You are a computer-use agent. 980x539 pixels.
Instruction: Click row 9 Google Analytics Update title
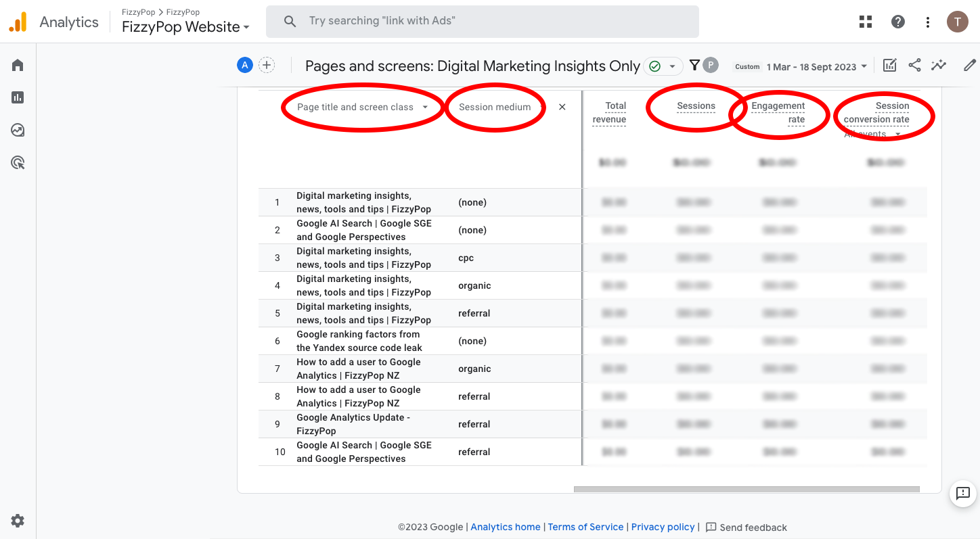pos(353,424)
